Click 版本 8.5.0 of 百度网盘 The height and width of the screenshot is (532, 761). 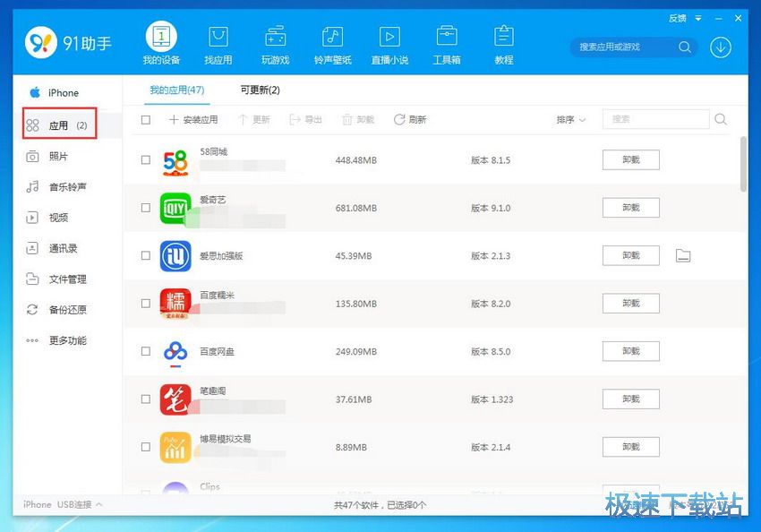pyautogui.click(x=491, y=351)
